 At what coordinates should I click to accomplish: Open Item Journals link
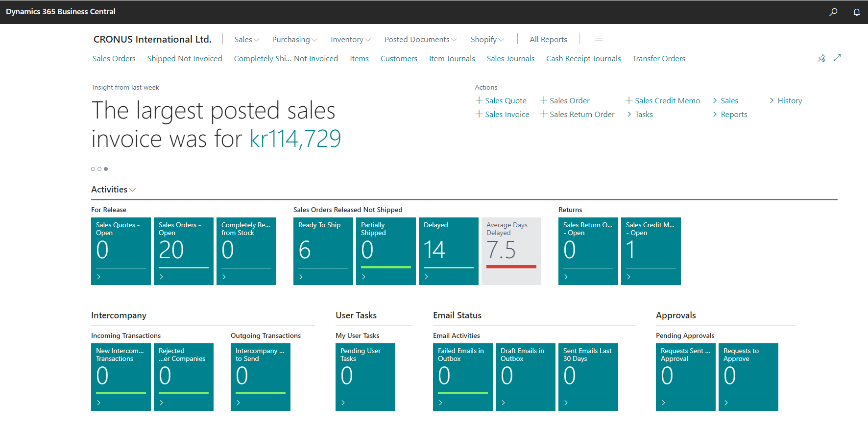tap(452, 58)
